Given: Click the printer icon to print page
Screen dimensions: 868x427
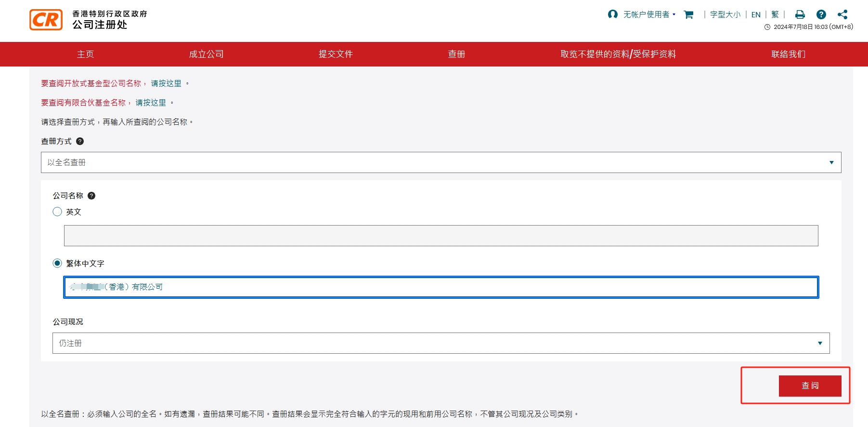Looking at the screenshot, I should click(x=800, y=15).
